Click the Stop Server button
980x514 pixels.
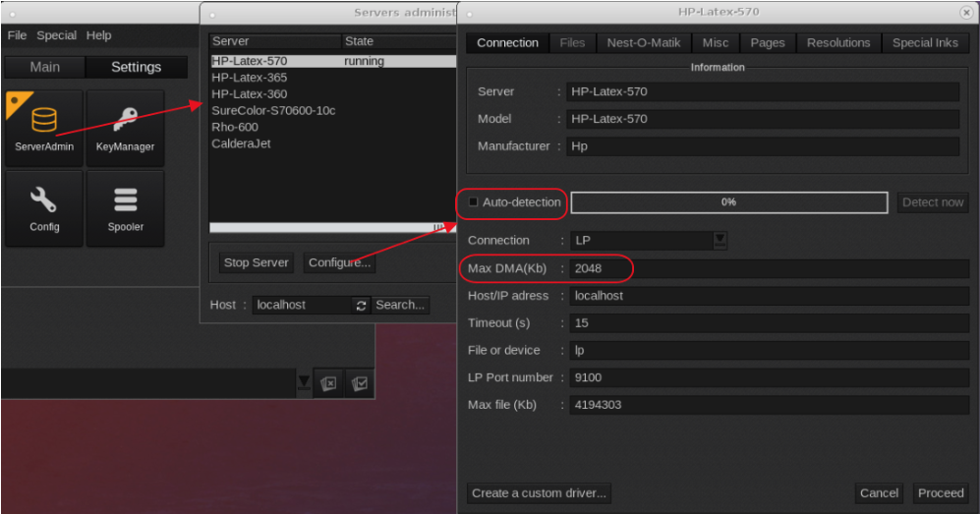click(256, 263)
